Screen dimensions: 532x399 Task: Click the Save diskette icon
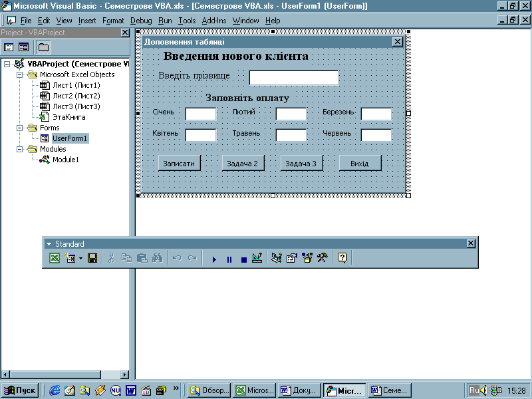pos(92,258)
